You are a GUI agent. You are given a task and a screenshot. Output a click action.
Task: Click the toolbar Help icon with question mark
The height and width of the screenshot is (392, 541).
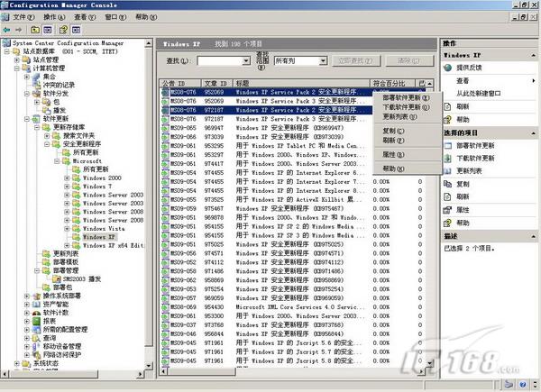(63, 30)
